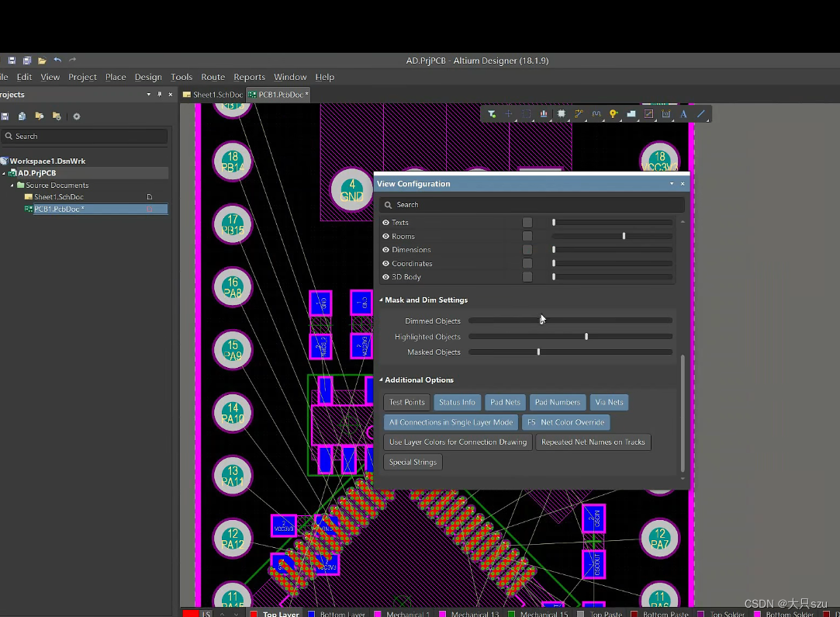Select the Place Component chip icon

pyautogui.click(x=562, y=113)
